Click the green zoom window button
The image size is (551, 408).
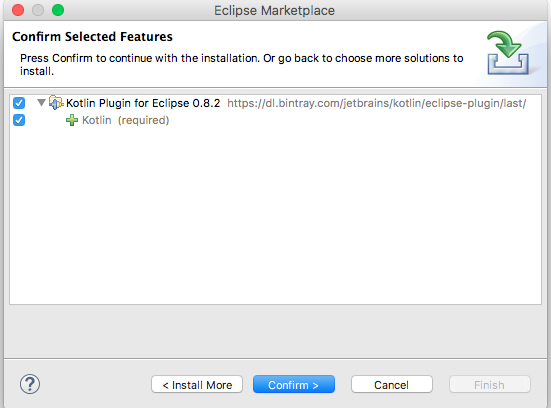point(58,10)
